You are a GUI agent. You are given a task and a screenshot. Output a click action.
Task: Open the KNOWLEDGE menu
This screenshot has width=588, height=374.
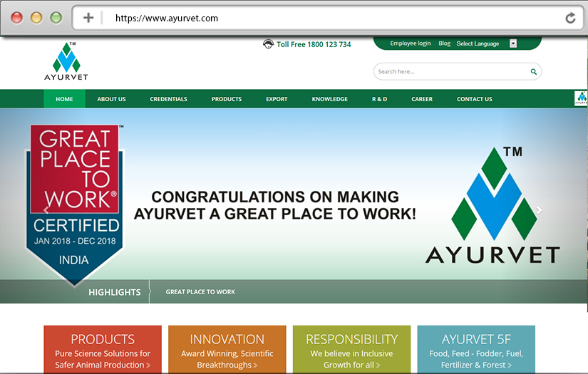click(329, 99)
